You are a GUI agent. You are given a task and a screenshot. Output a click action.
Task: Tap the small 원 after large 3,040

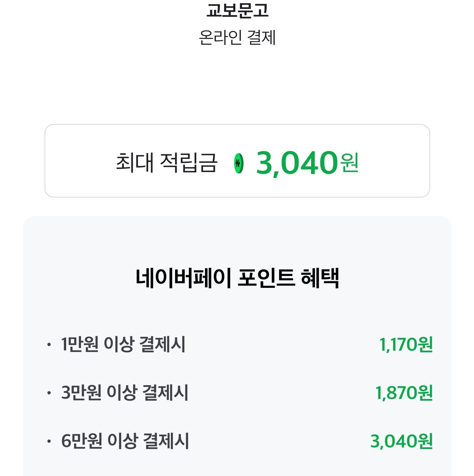350,163
